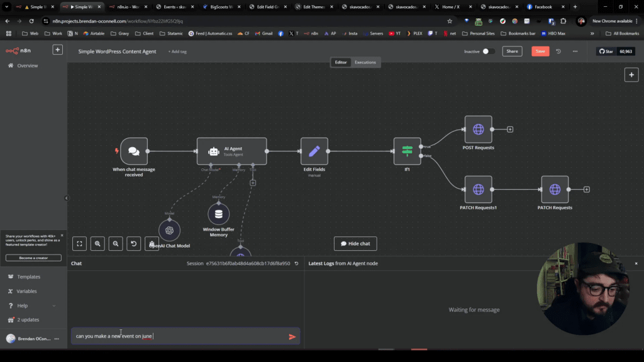Open the workflow three-dot options menu
Image resolution: width=644 pixels, height=362 pixels.
click(x=575, y=52)
